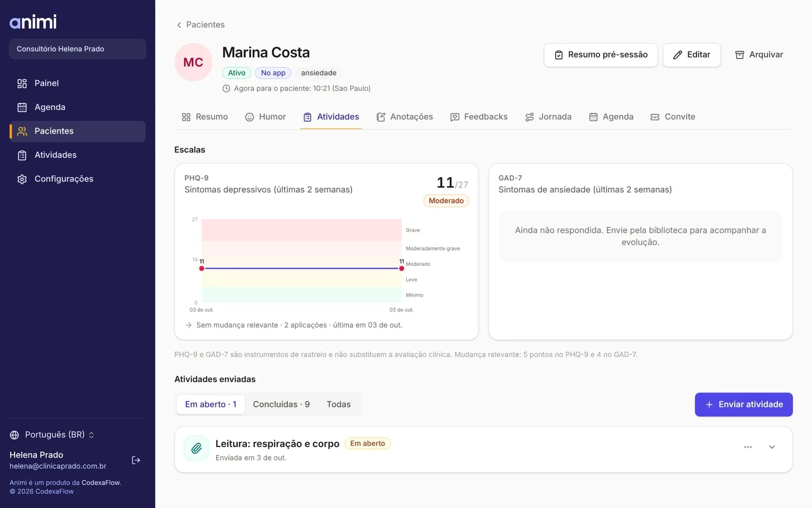Click the logout icon beside Helena Prado
812x508 pixels.
pyautogui.click(x=136, y=460)
